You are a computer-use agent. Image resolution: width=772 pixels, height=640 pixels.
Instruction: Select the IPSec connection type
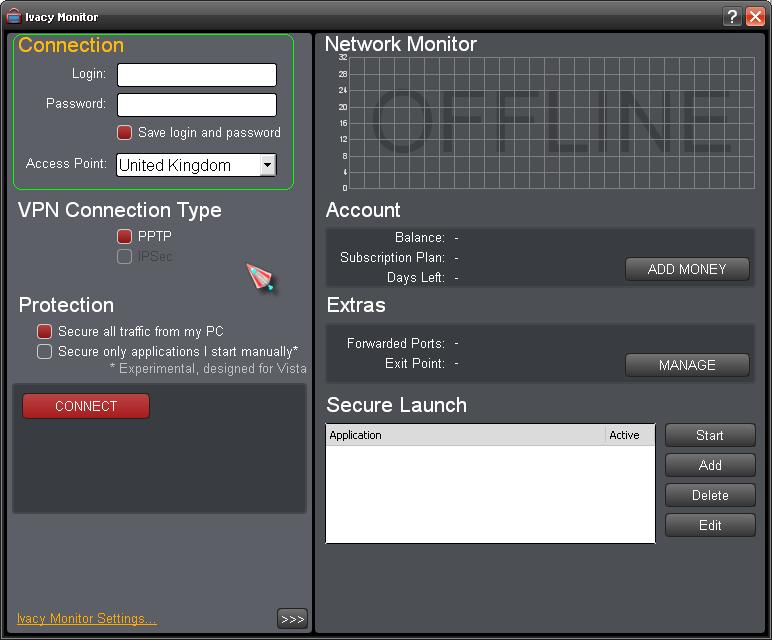[x=125, y=256]
